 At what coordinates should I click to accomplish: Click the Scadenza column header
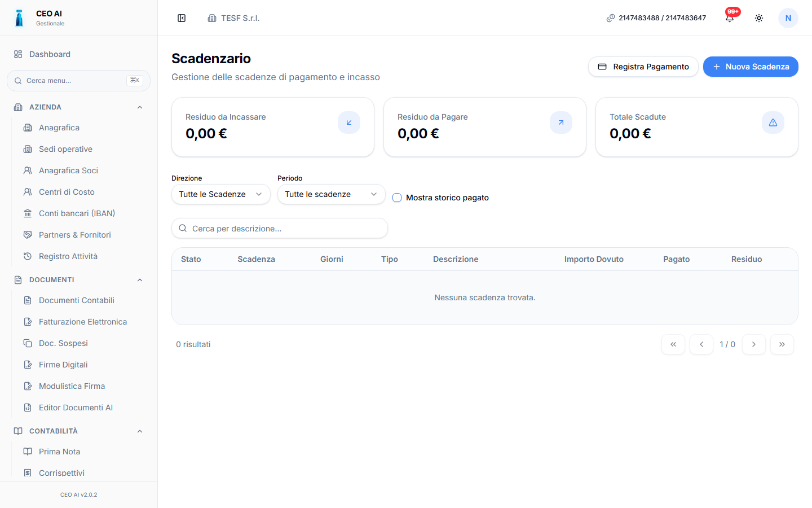point(256,259)
